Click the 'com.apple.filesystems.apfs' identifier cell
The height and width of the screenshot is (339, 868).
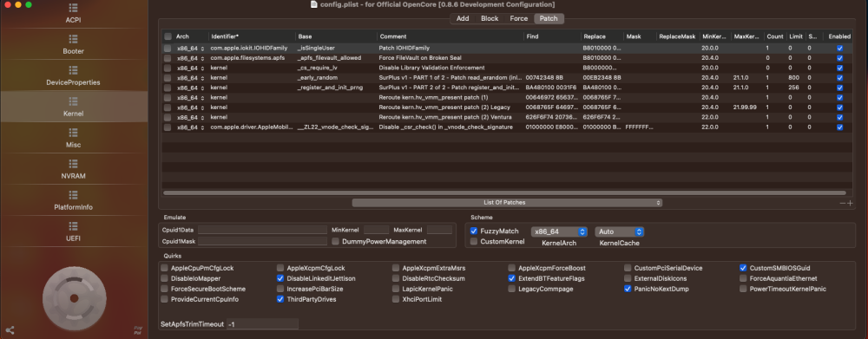pyautogui.click(x=247, y=58)
